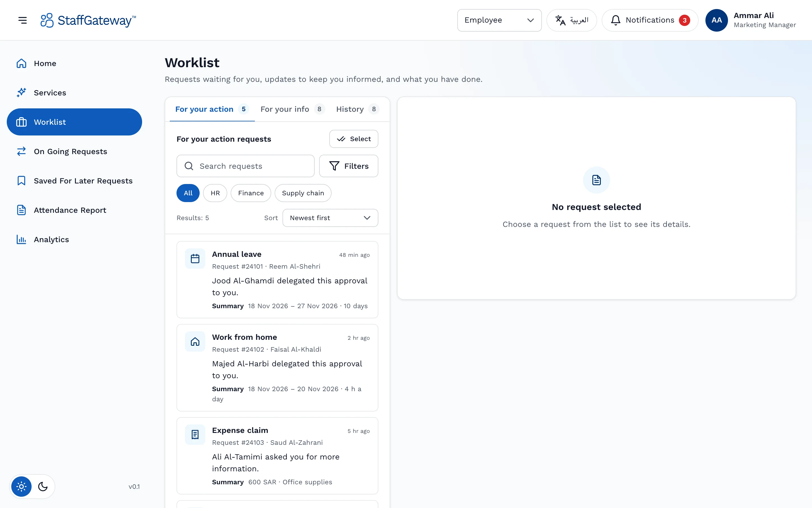Open the Newest first sort dropdown
The height and width of the screenshot is (508, 812).
point(330,218)
